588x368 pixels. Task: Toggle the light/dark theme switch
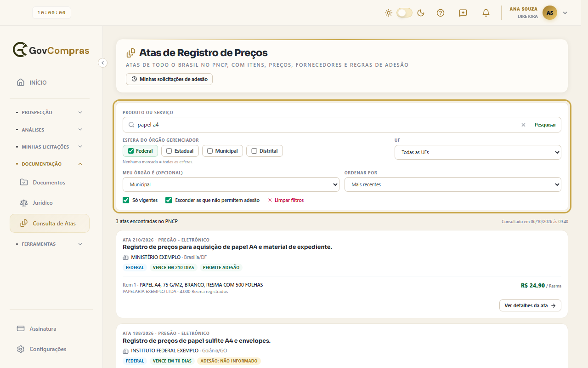pos(405,13)
